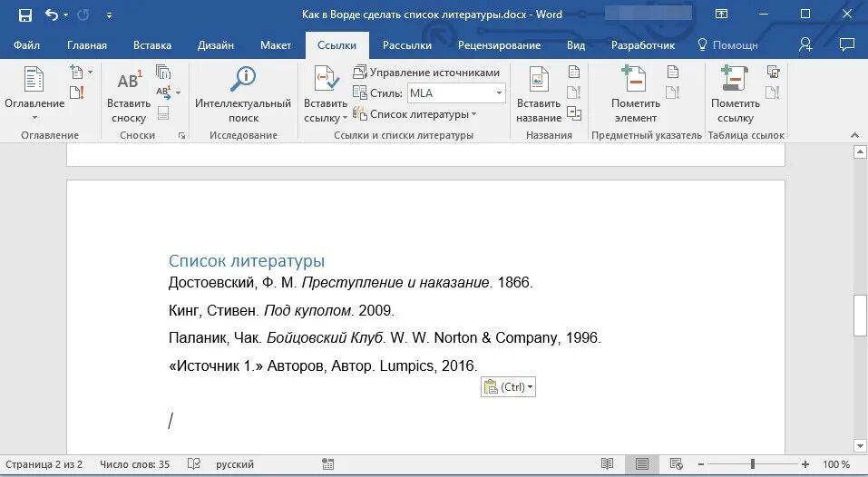
Task: Open the Оглавление table of contents gallery
Action: (34, 94)
